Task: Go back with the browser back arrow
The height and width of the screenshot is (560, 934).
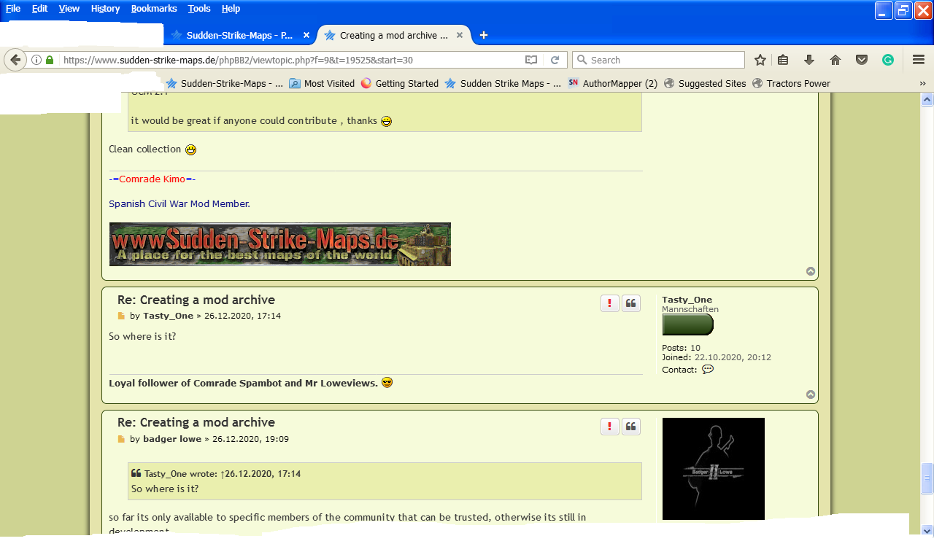Action: pyautogui.click(x=15, y=60)
